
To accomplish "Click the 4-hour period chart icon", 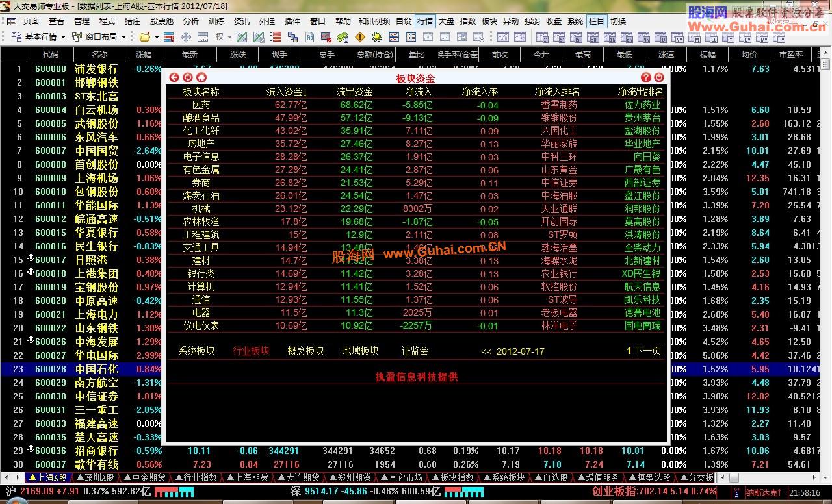I will 643,37.
